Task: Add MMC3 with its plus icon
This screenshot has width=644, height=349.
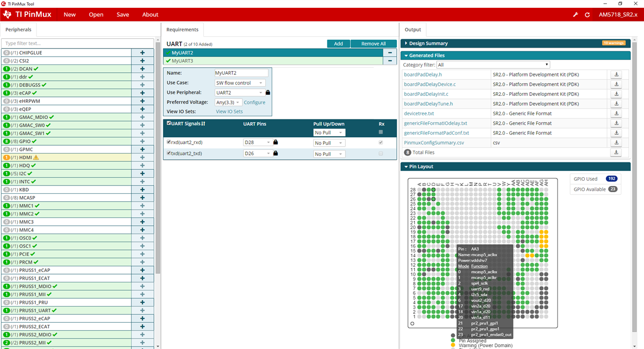Action: coord(142,222)
